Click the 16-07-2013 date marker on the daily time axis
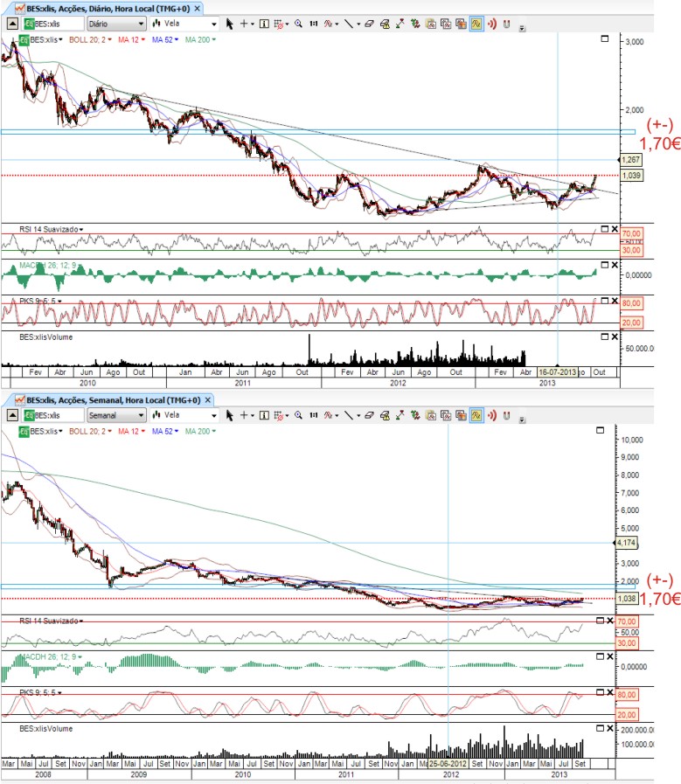This screenshot has height=784, width=681. (x=557, y=372)
